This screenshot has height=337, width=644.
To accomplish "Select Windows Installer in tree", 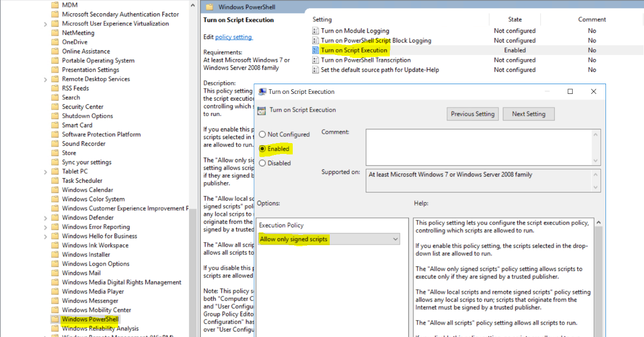I will pyautogui.click(x=86, y=254).
